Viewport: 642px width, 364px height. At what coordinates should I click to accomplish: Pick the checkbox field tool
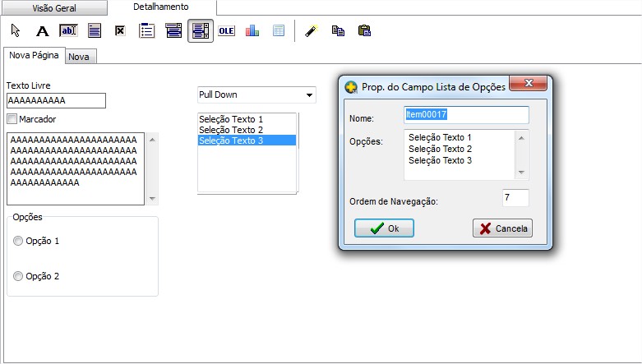pyautogui.click(x=119, y=30)
